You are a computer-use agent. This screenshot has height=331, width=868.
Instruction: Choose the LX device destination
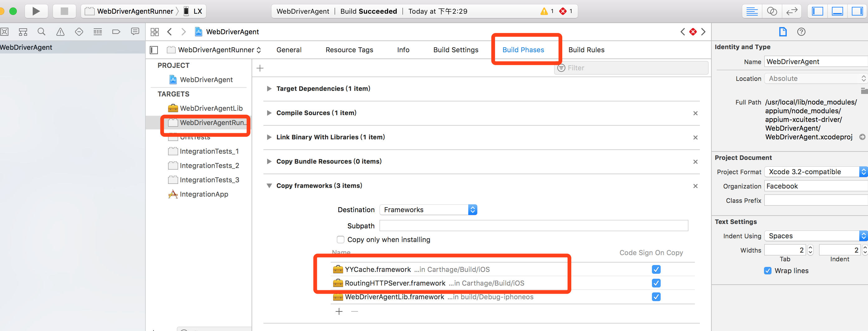[x=193, y=11]
